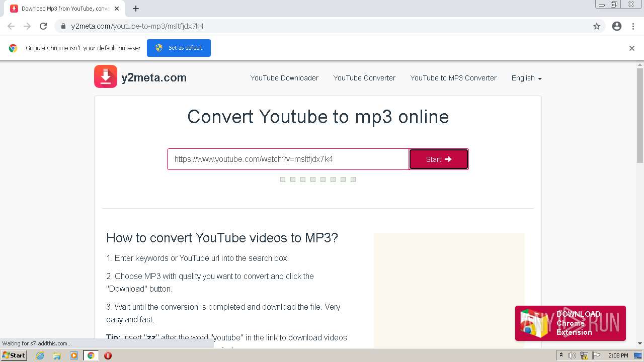Click the Waiting for s7.addthis.com status text
The image size is (644, 362).
click(37, 343)
